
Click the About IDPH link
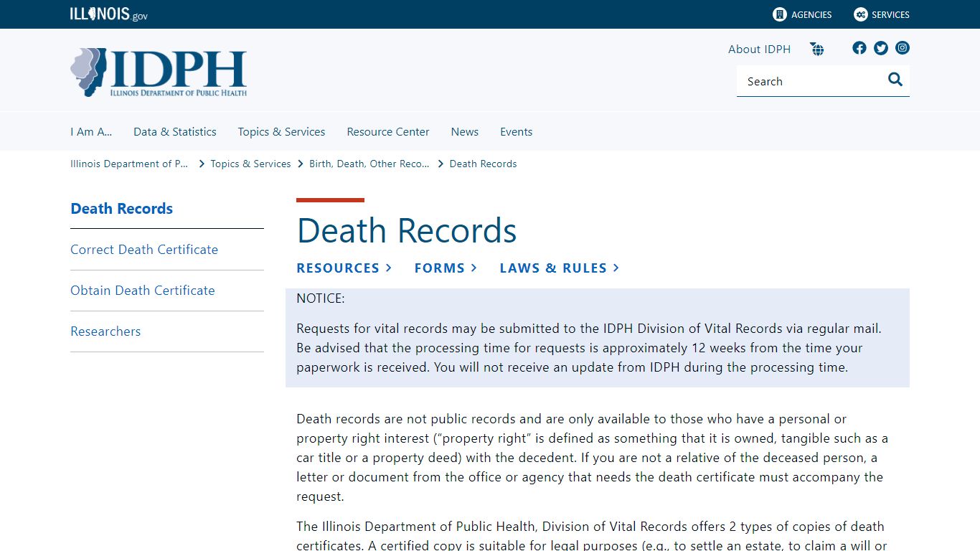[759, 49]
